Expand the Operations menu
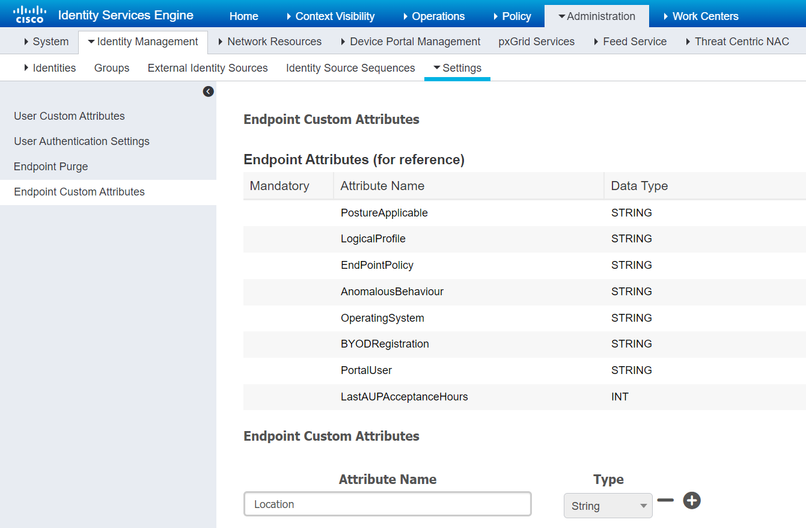Screen dimensions: 806x528 (434, 16)
